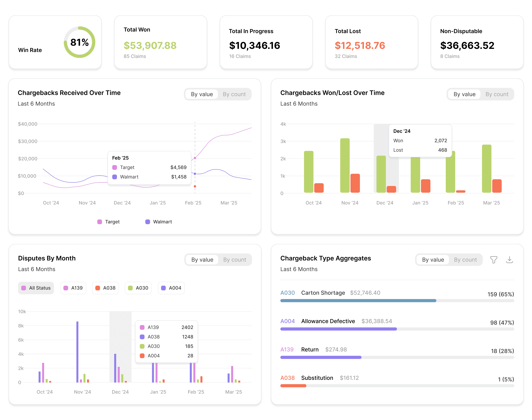The image size is (532, 420).
Task: Click the A004 chargeback code link
Action: point(287,321)
